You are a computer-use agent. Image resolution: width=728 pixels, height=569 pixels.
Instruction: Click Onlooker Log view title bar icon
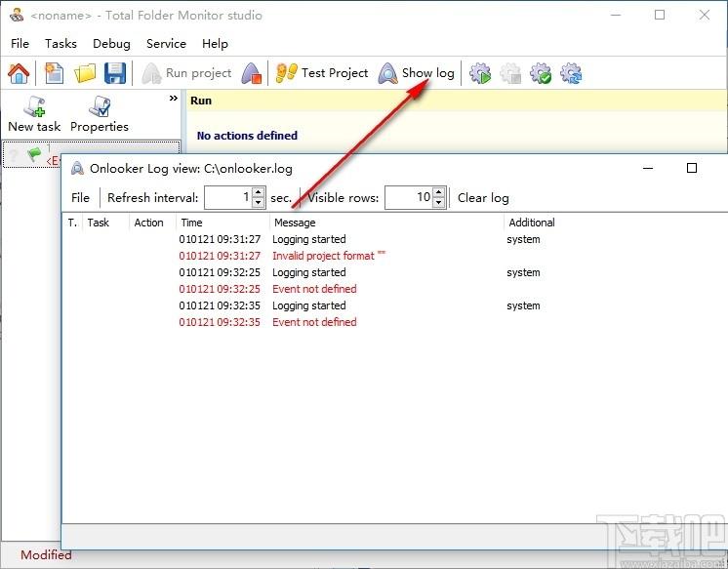77,168
